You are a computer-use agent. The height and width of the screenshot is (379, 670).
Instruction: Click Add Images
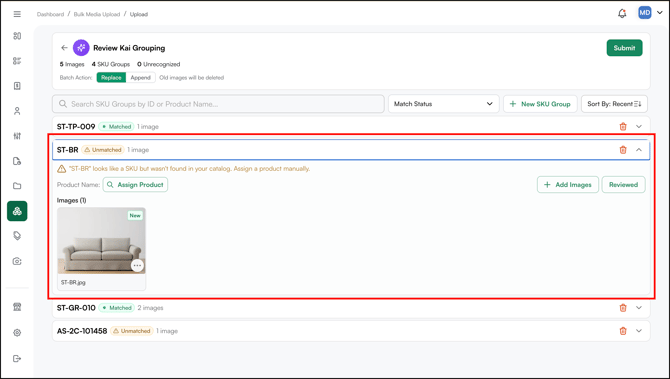(568, 185)
